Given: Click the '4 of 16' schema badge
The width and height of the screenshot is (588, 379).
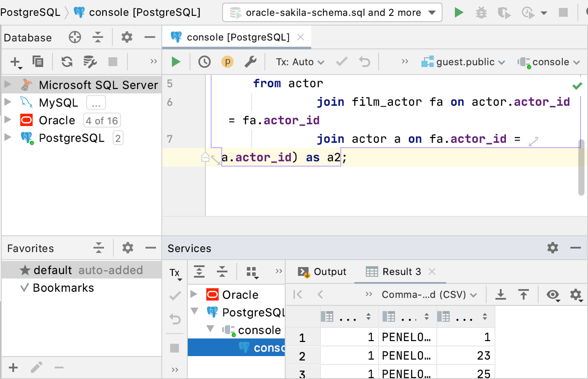Looking at the screenshot, I should (102, 120).
